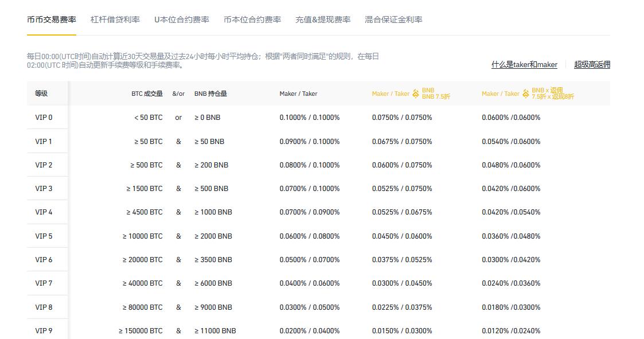Click the ≥ 0 BNB holding cell
Viewport: 644px width, 339px height.
(208, 118)
